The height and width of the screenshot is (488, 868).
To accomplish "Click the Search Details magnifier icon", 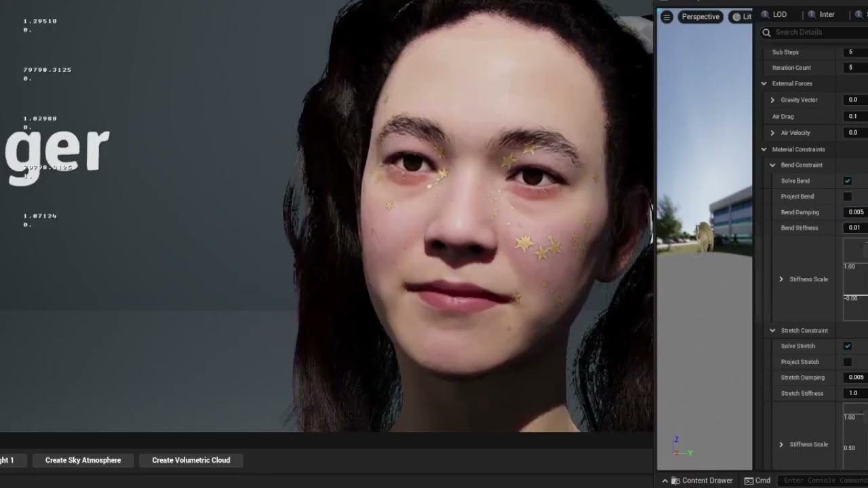I will [767, 32].
